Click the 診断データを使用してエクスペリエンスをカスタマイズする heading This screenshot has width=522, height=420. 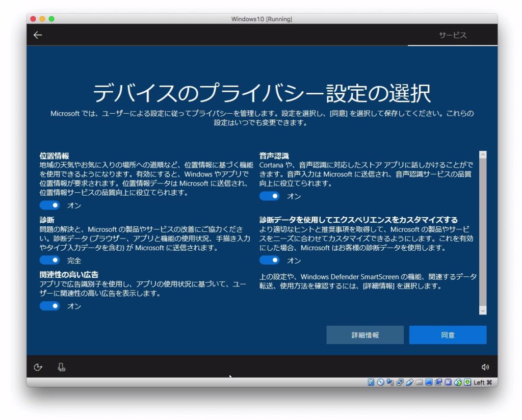point(358,220)
